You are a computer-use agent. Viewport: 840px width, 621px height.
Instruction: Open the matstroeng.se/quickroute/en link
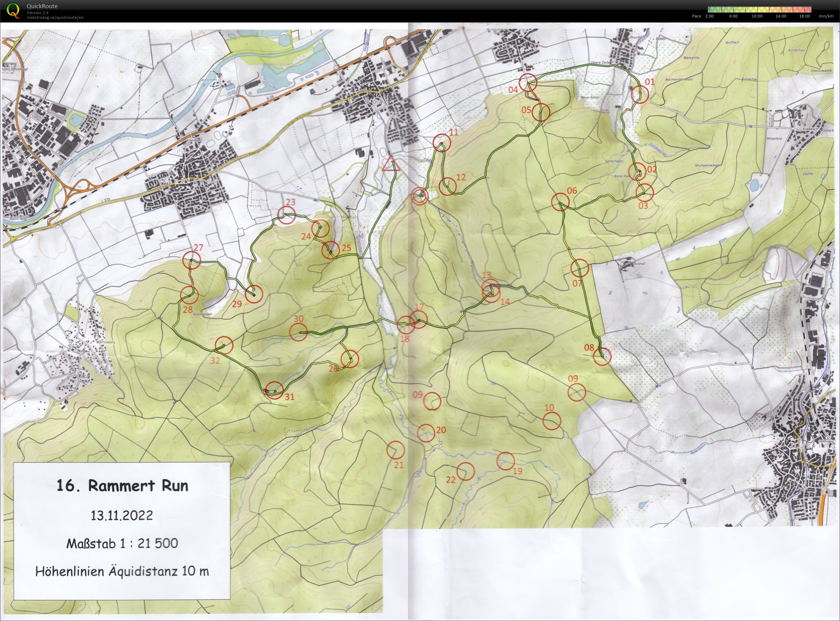55,17
